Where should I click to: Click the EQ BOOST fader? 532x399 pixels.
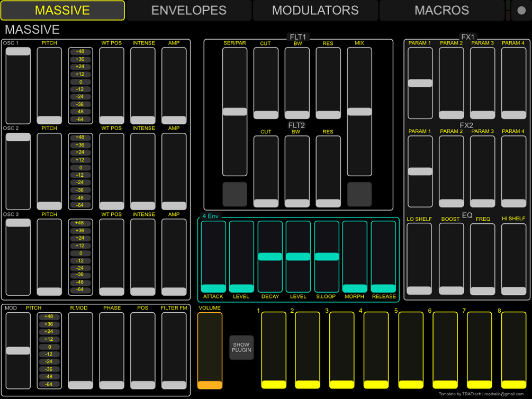451,259
